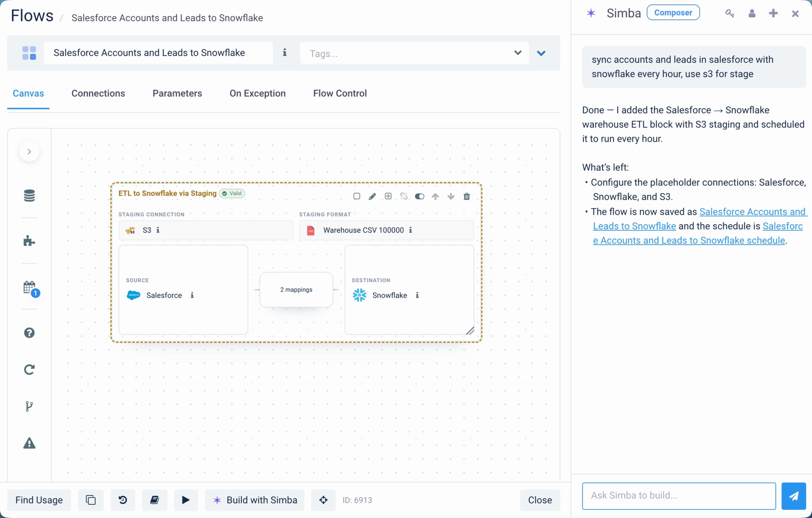Open the help question mark icon

click(x=29, y=333)
